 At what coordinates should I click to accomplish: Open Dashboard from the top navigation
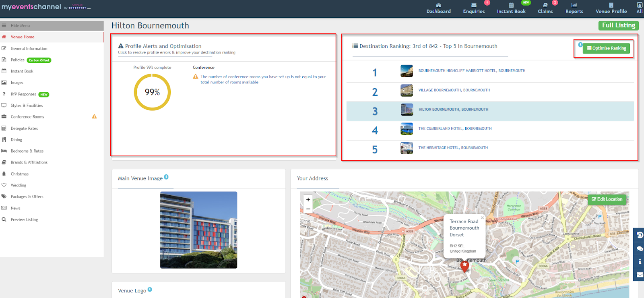[x=438, y=8]
